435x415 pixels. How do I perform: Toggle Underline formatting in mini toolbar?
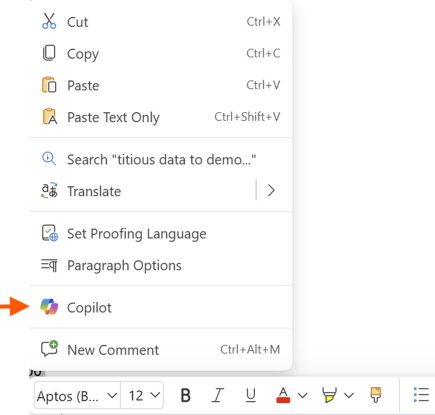[x=250, y=396]
